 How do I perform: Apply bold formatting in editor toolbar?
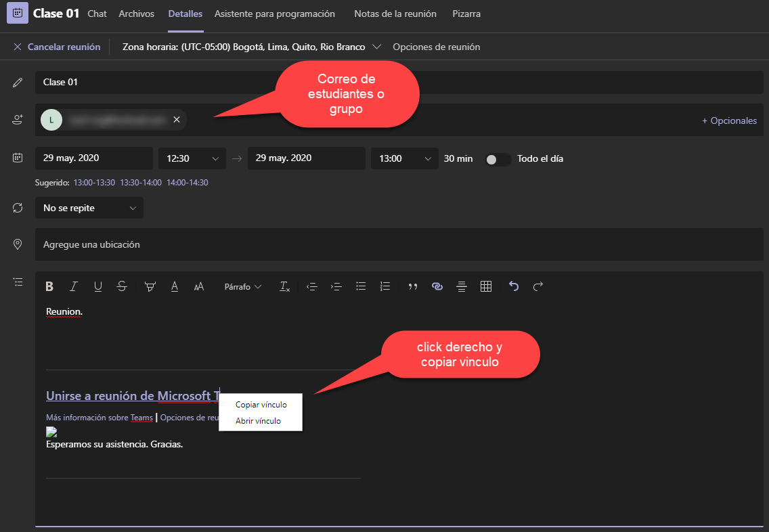click(x=49, y=287)
